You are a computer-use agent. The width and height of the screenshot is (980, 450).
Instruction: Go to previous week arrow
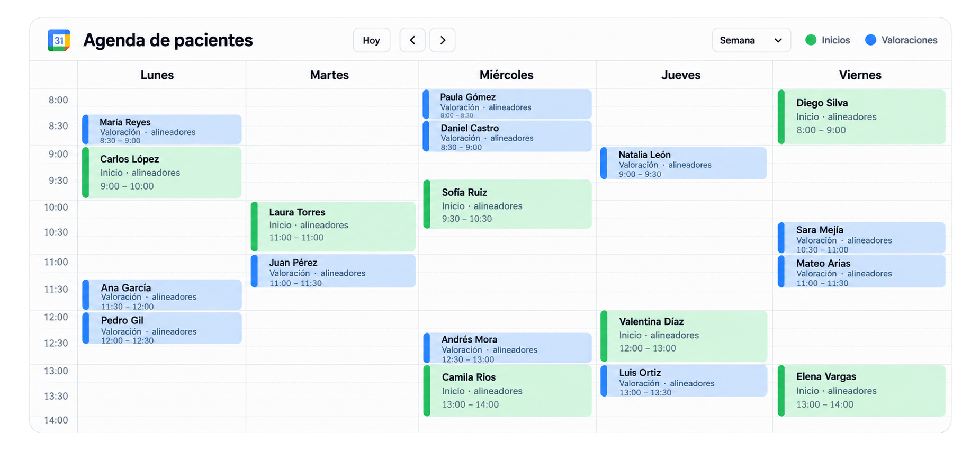click(x=412, y=40)
